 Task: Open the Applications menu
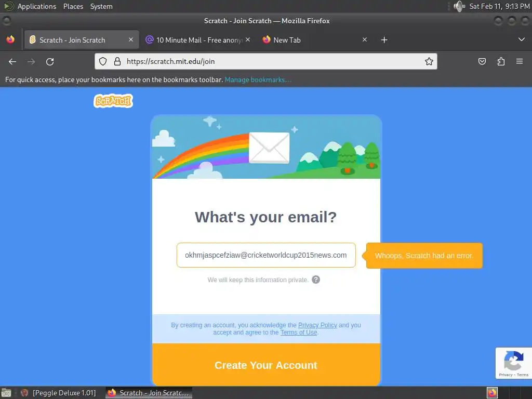click(x=37, y=6)
